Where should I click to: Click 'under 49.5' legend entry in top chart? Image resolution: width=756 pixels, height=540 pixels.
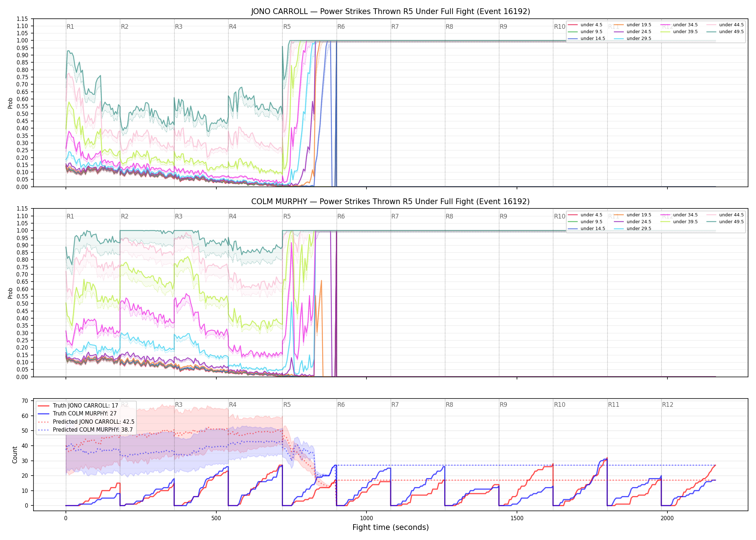[x=725, y=32]
